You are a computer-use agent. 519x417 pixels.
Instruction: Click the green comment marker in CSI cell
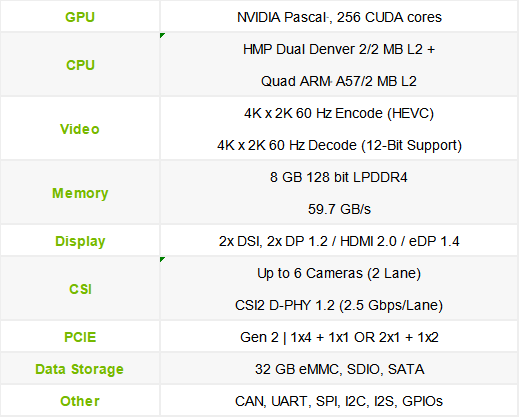(162, 259)
